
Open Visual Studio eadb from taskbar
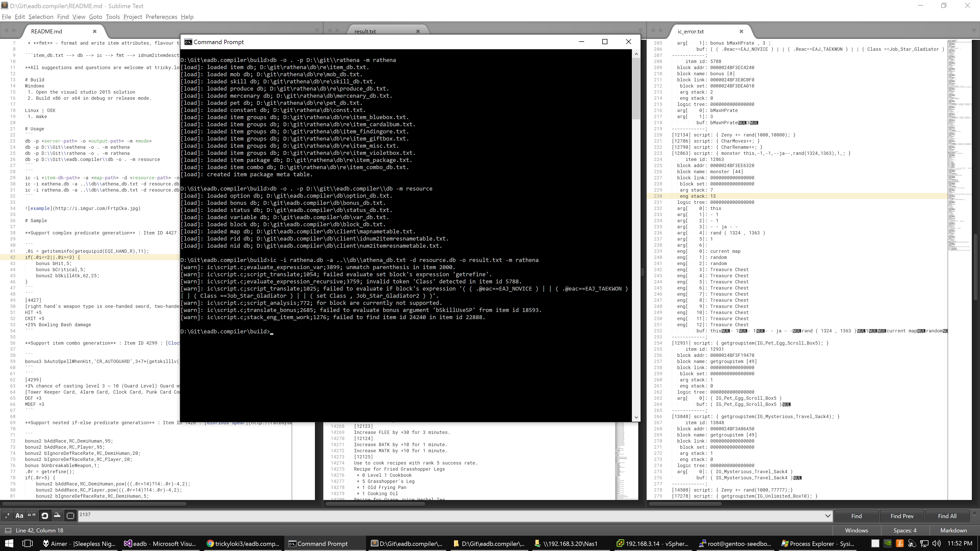click(x=160, y=544)
